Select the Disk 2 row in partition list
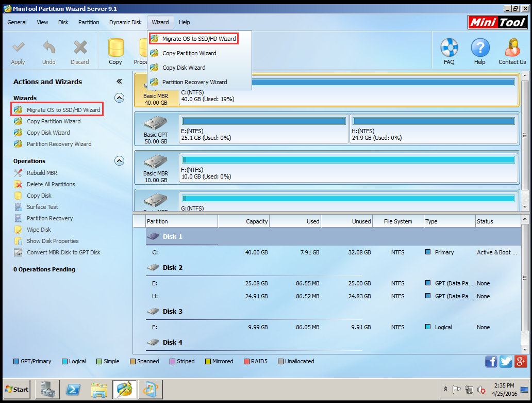 coord(334,267)
